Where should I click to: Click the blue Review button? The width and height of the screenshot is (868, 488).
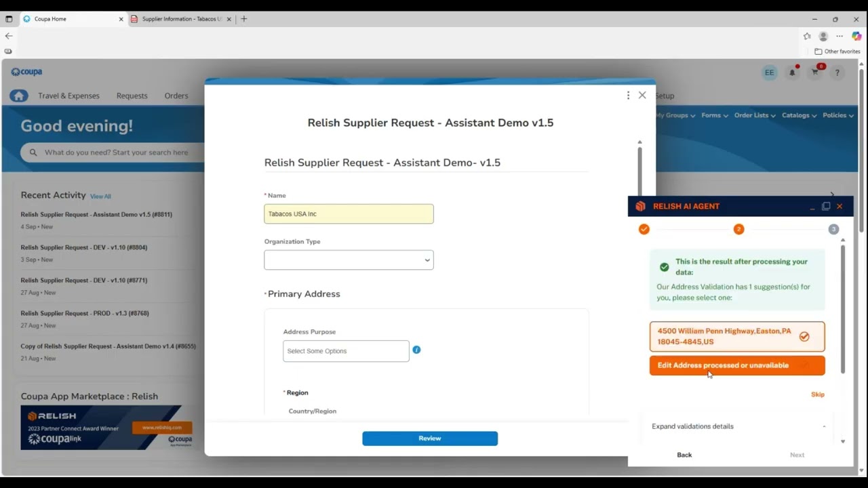pos(430,439)
